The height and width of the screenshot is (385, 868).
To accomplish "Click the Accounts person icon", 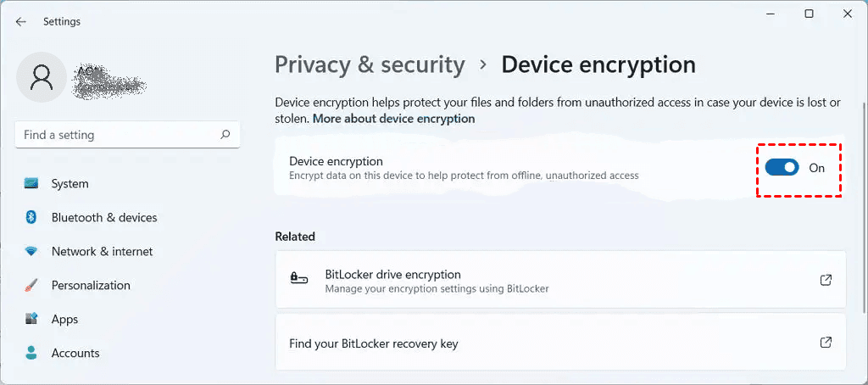I will 31,353.
